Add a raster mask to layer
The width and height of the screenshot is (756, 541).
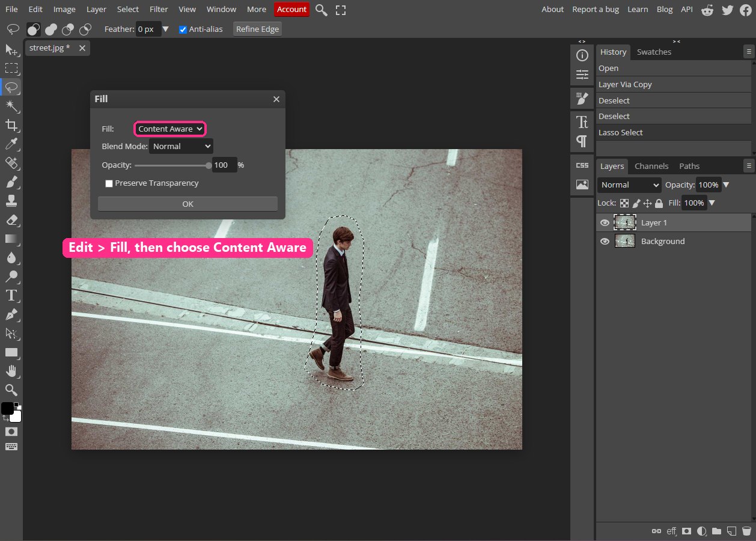(686, 531)
